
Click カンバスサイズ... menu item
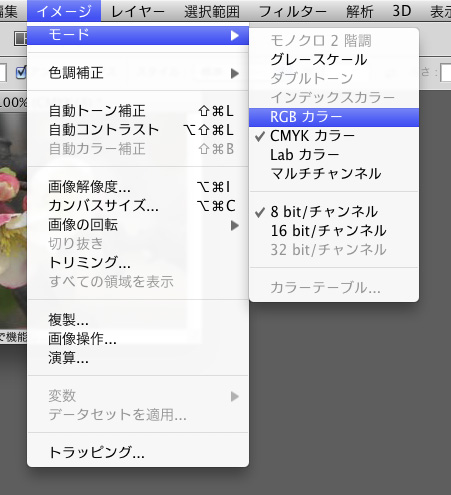pos(138,206)
